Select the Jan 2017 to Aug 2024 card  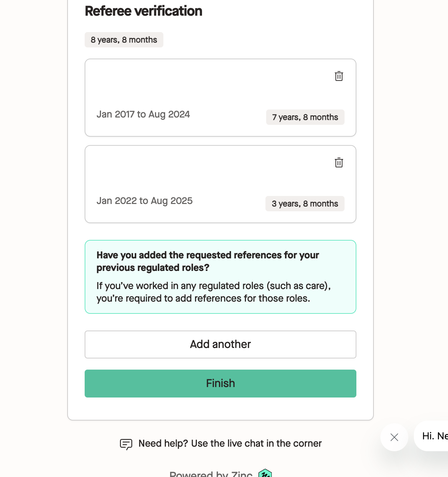tap(221, 98)
